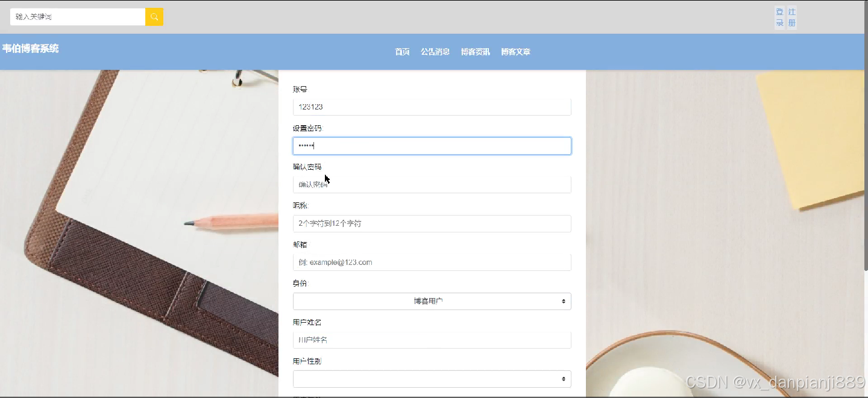
Task: Open the 身份 dropdown showing 博客用户
Action: pyautogui.click(x=432, y=301)
